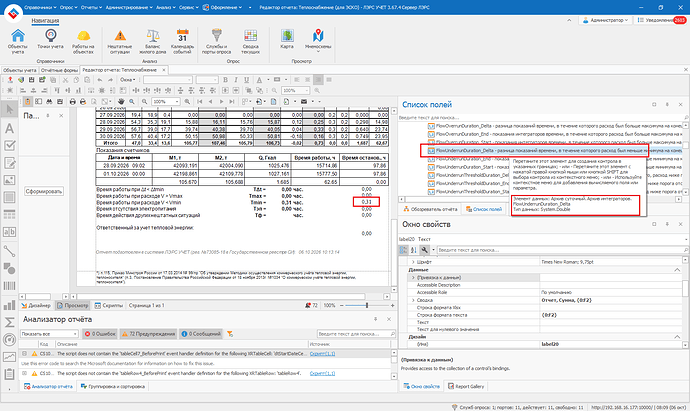The height and width of the screenshot is (411, 690).
Task: Open the Справочники menu
Action: pyautogui.click(x=40, y=7)
